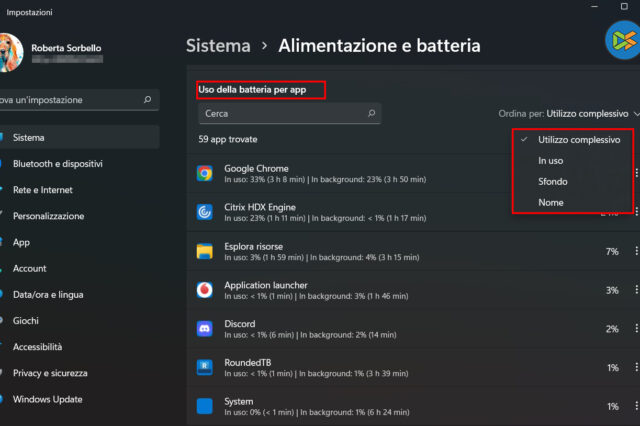The height and width of the screenshot is (426, 640).
Task: Click the Esplora risorse folder icon
Action: pos(205,251)
